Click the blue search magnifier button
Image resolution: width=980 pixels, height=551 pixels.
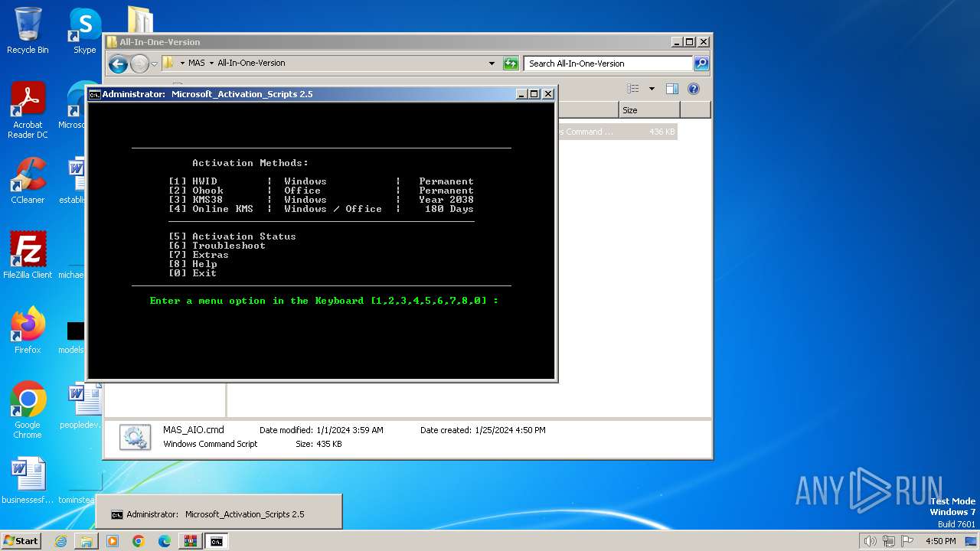pyautogui.click(x=701, y=64)
